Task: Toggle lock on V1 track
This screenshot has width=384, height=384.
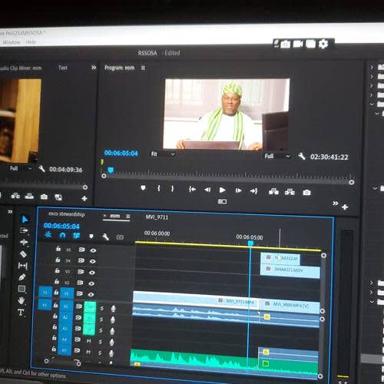Action: point(56,293)
